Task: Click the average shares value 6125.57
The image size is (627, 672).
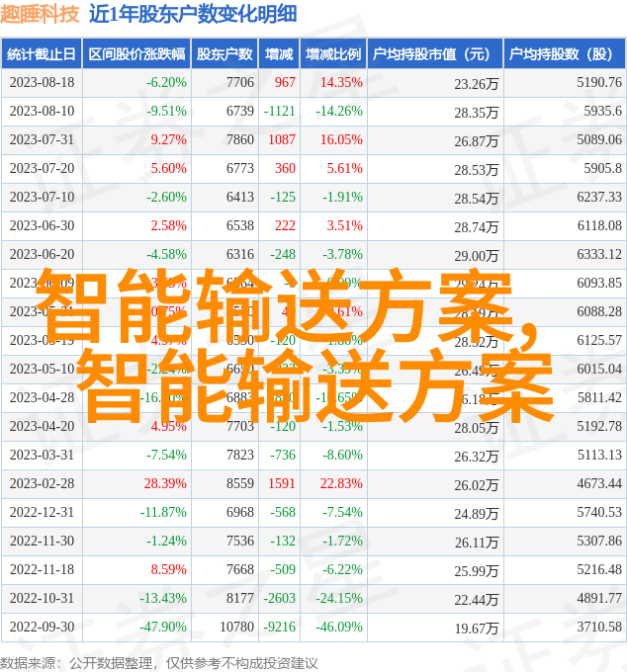Action: coord(599,340)
